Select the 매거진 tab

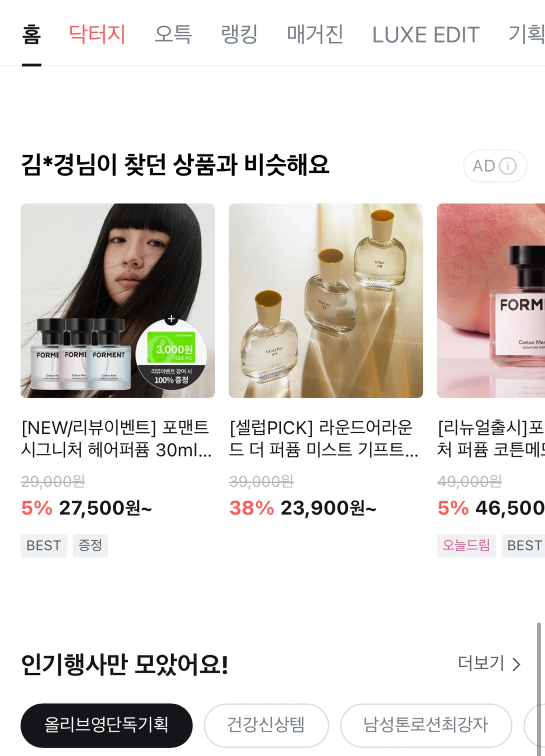[x=315, y=35]
